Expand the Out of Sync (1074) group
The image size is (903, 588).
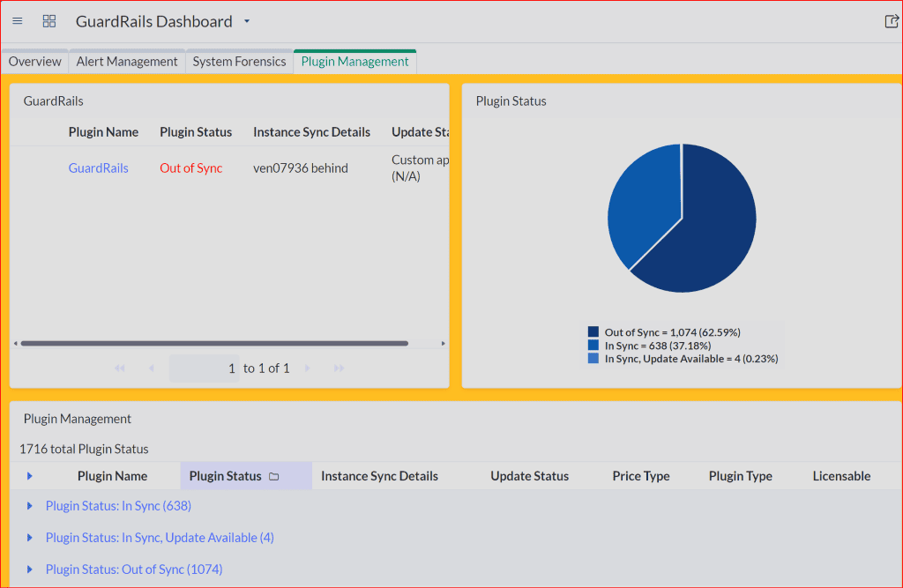click(x=29, y=569)
